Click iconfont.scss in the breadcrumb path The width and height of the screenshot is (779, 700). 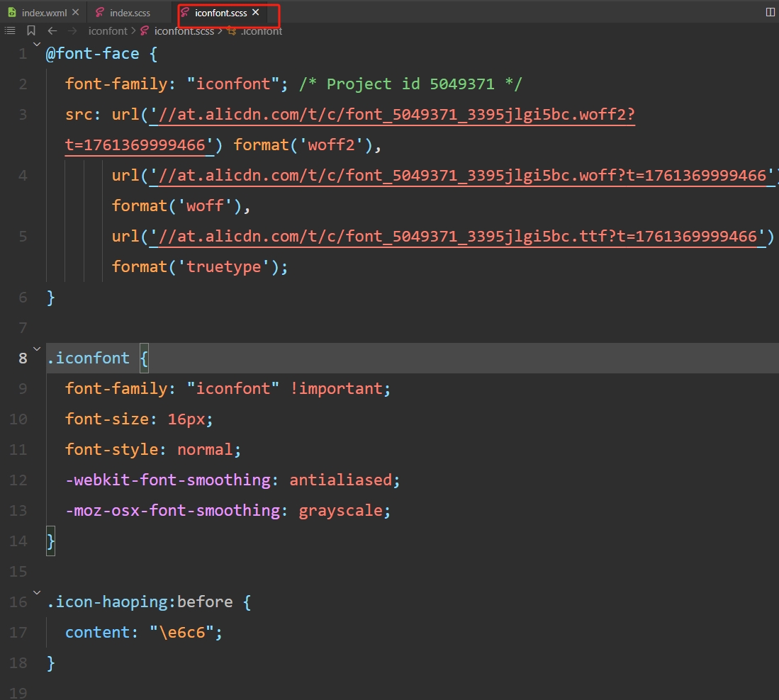coord(184,31)
